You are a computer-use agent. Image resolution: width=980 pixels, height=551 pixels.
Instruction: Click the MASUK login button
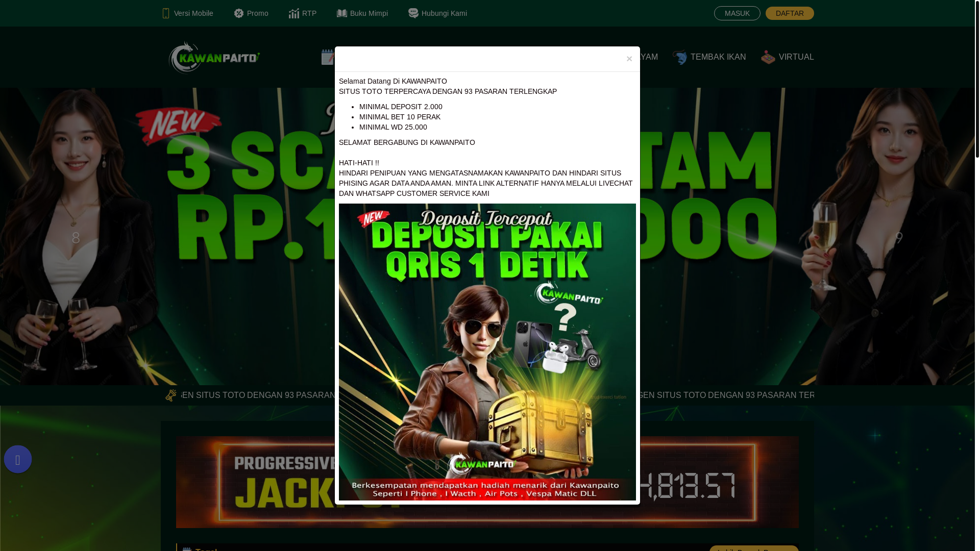tap(737, 13)
